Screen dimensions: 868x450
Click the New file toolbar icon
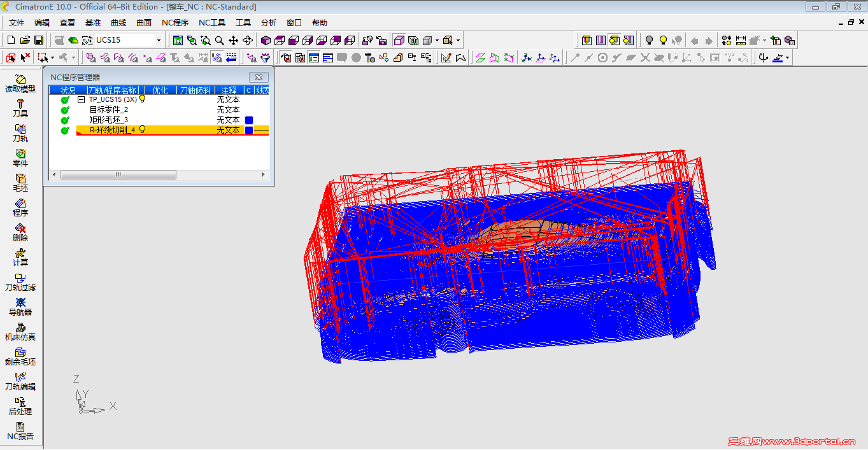tap(11, 40)
